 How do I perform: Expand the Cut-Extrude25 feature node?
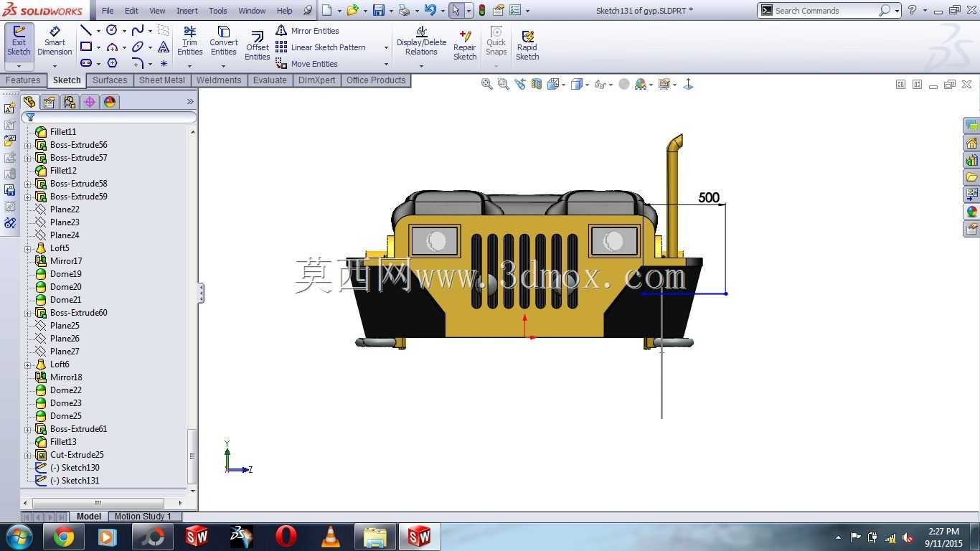coord(28,455)
